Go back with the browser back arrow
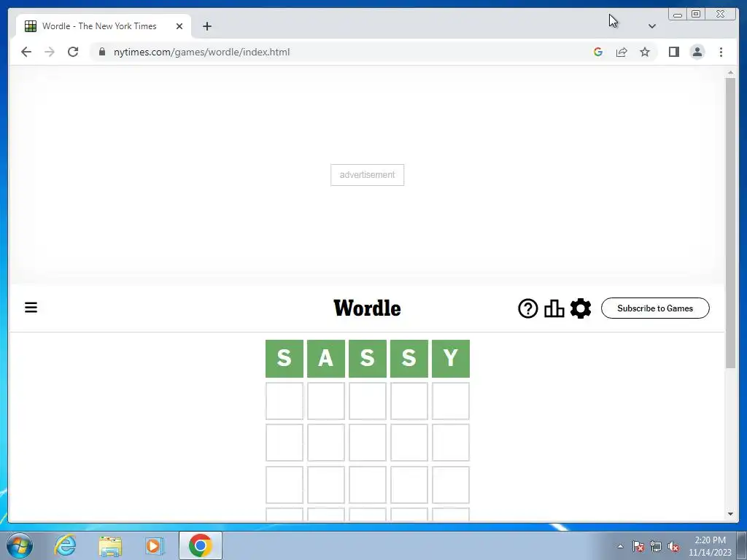 pyautogui.click(x=26, y=52)
